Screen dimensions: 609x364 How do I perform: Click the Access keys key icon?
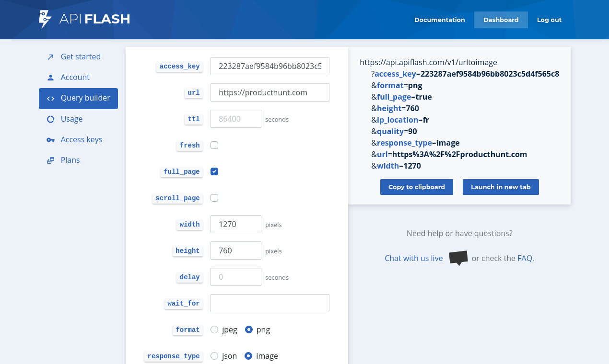click(x=50, y=139)
